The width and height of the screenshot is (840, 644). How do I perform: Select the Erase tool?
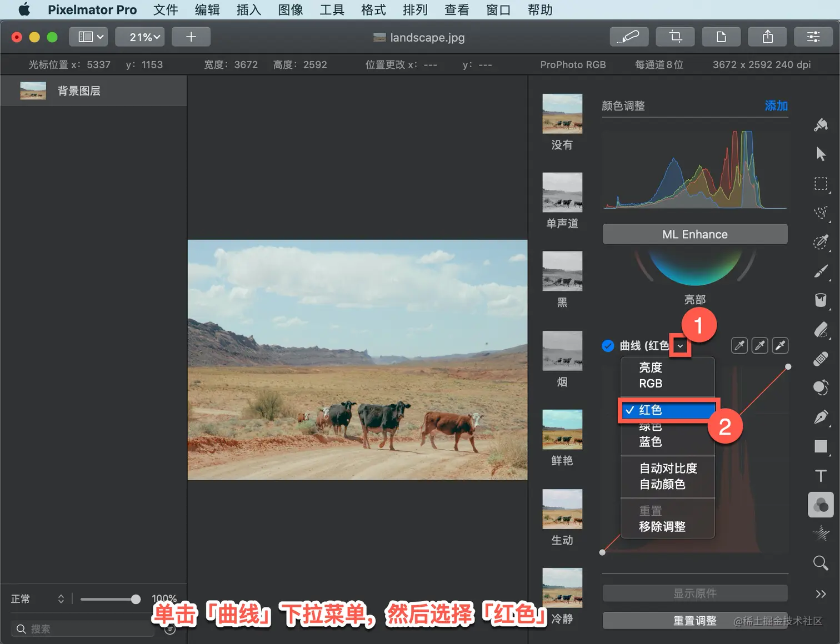[x=821, y=330]
